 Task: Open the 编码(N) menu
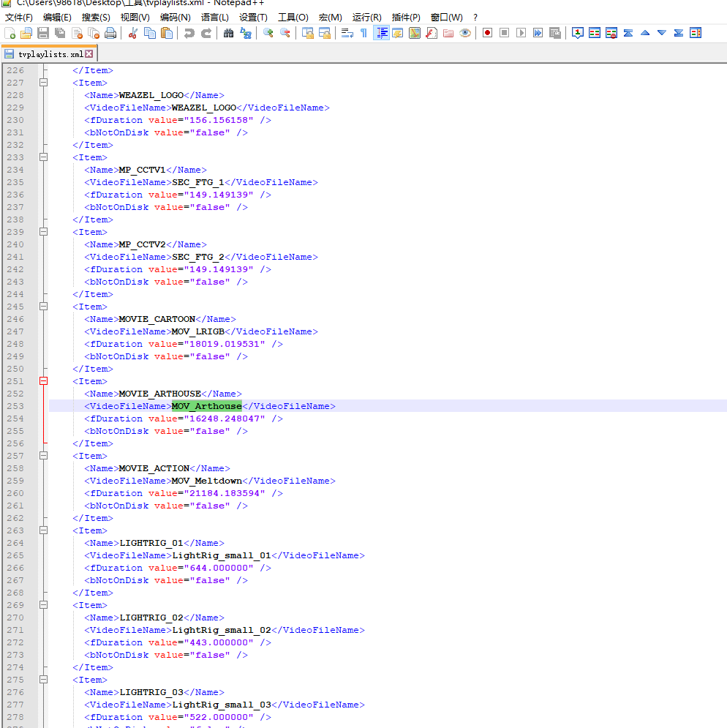(x=175, y=17)
